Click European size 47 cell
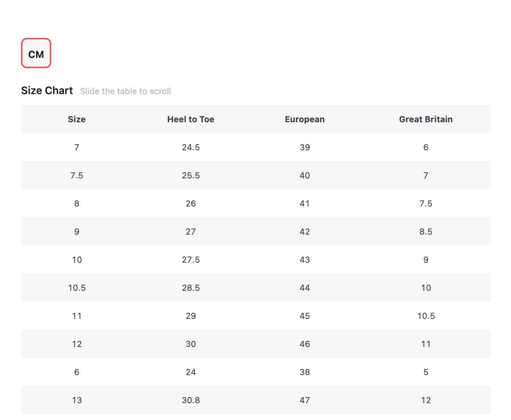 (305, 400)
